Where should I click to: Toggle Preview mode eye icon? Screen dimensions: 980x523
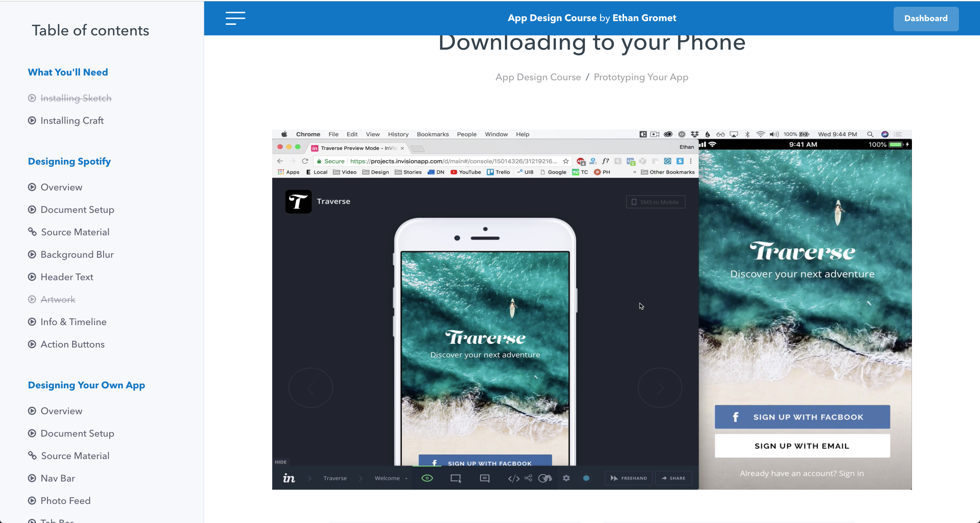(427, 478)
